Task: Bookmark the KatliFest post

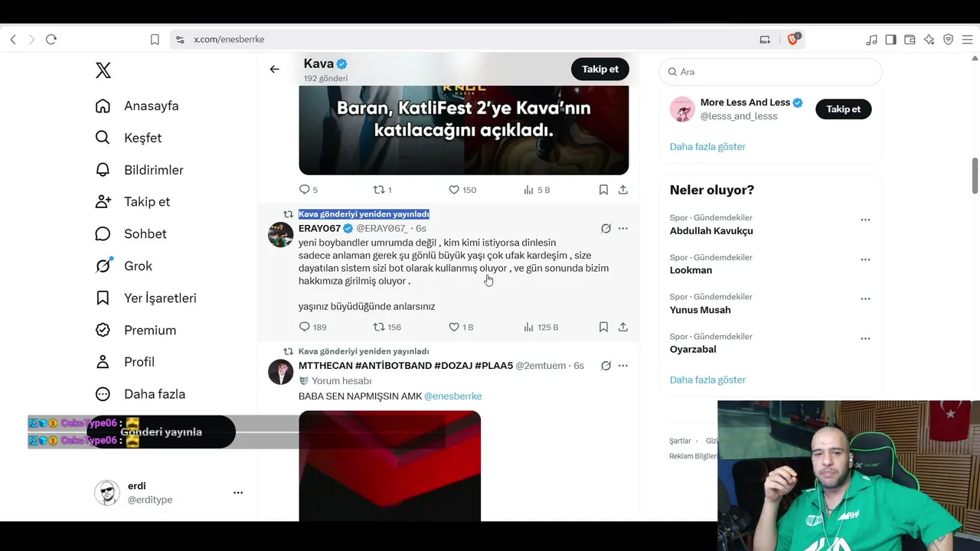Action: pyautogui.click(x=603, y=190)
